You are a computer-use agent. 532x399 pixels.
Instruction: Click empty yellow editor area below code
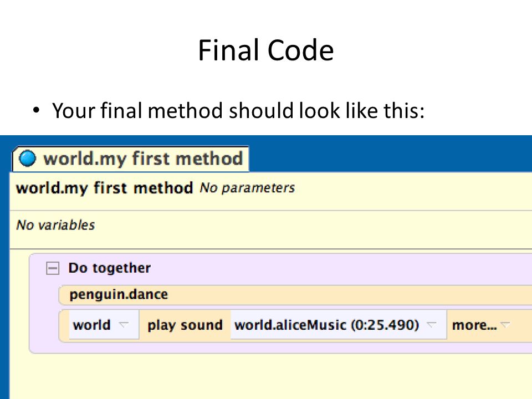271,377
